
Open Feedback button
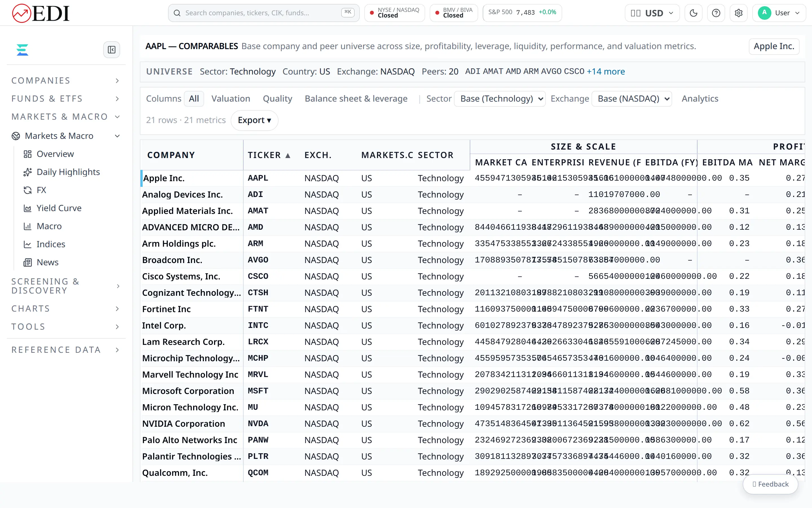coord(770,484)
